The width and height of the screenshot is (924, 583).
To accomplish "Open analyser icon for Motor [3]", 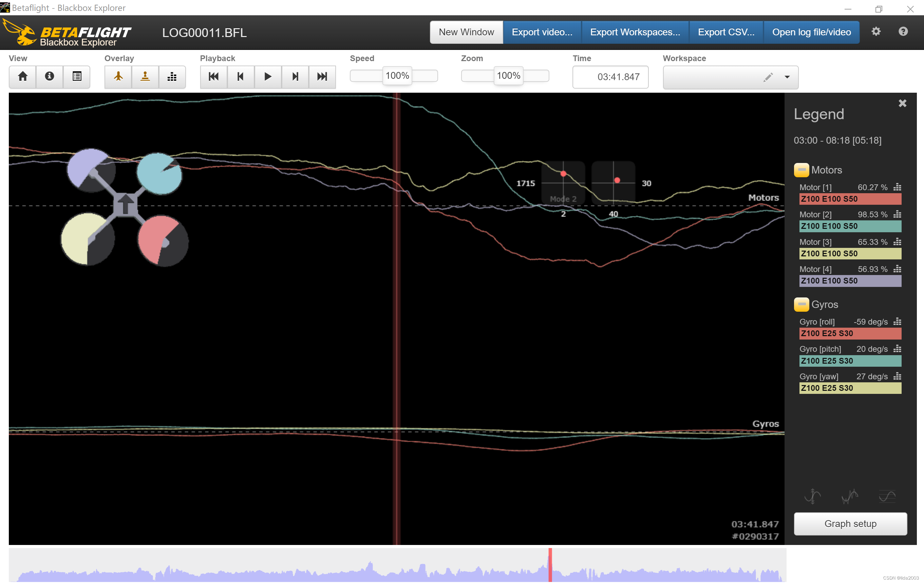I will [x=897, y=241].
